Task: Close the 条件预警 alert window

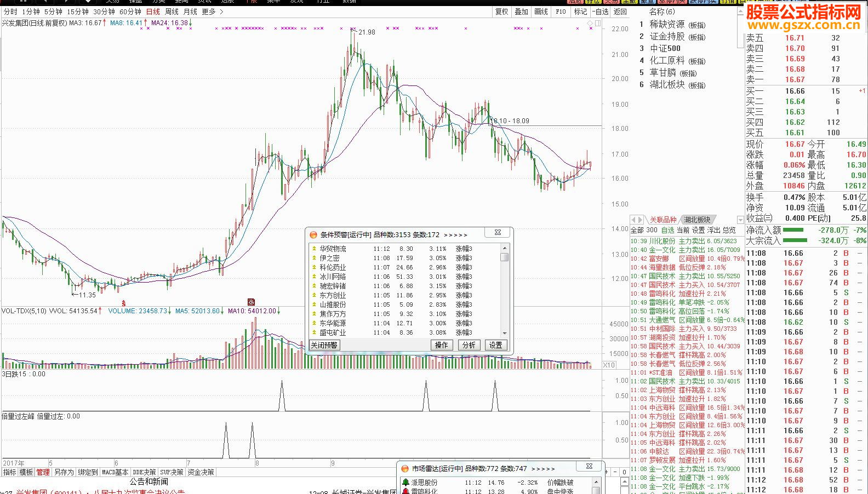Action: (x=498, y=233)
